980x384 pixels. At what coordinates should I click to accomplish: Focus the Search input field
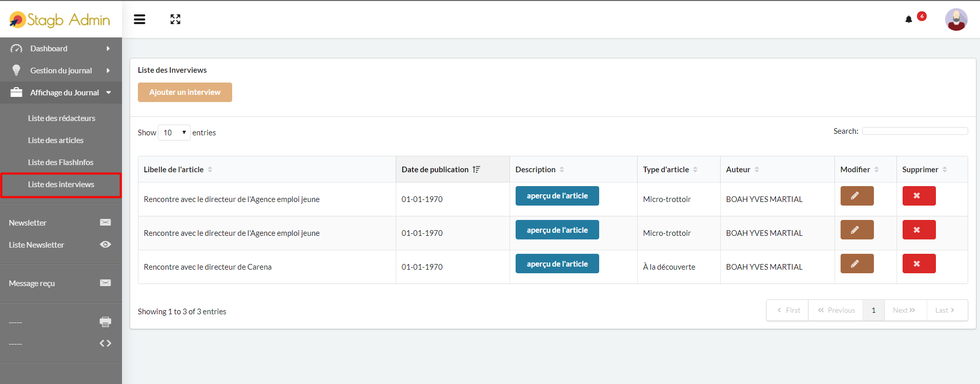(915, 131)
